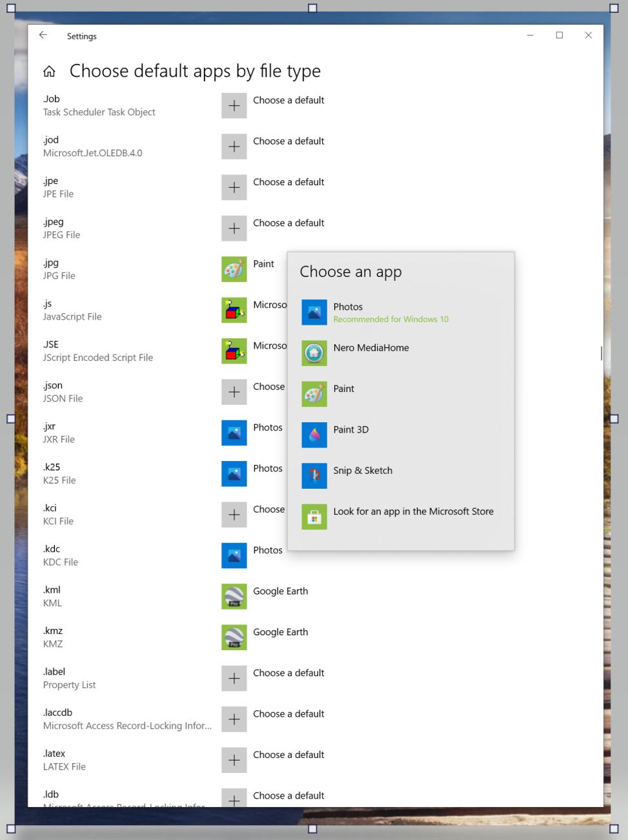Click Choose a default for .jpeg
Screen dimensions: 628x840
(289, 223)
